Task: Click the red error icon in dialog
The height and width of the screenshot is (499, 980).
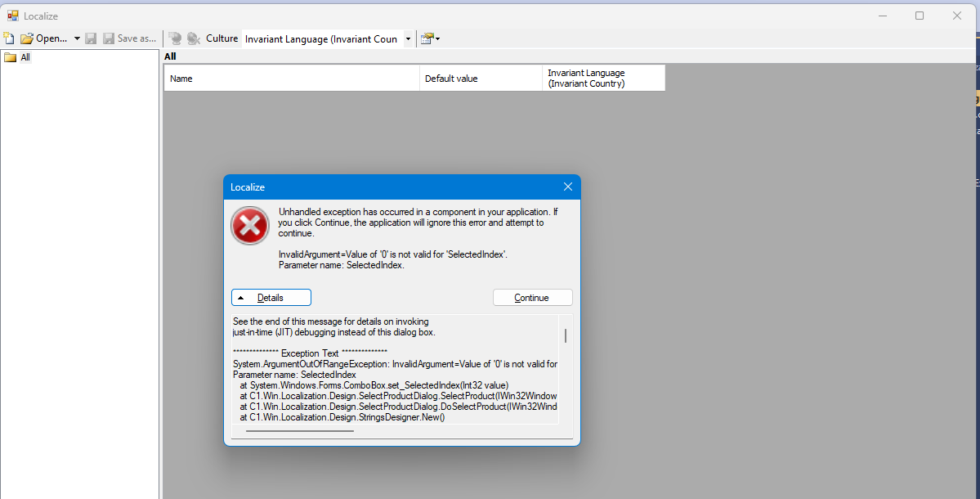Action: point(250,225)
